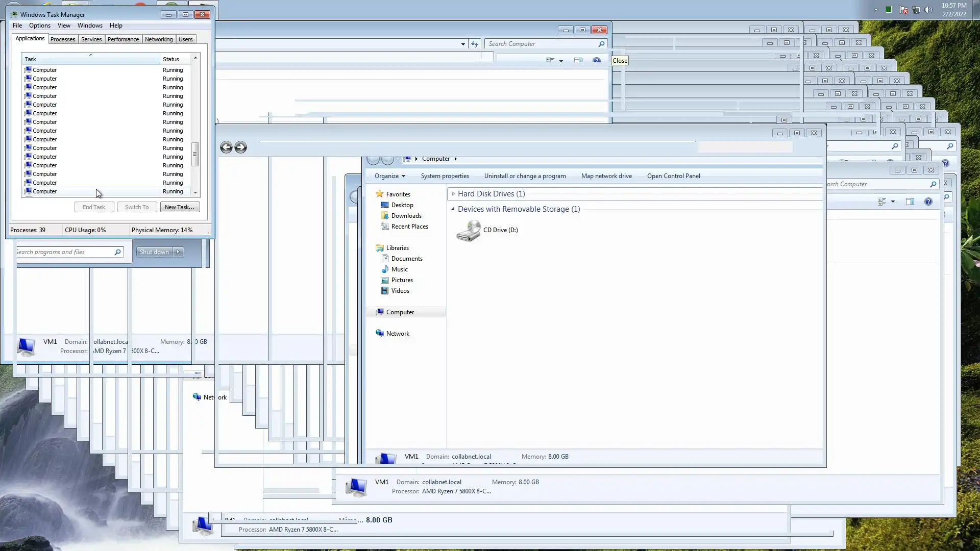Collapse Devices with Removable Storage group
Image resolution: width=980 pixels, height=551 pixels.
[x=453, y=209]
